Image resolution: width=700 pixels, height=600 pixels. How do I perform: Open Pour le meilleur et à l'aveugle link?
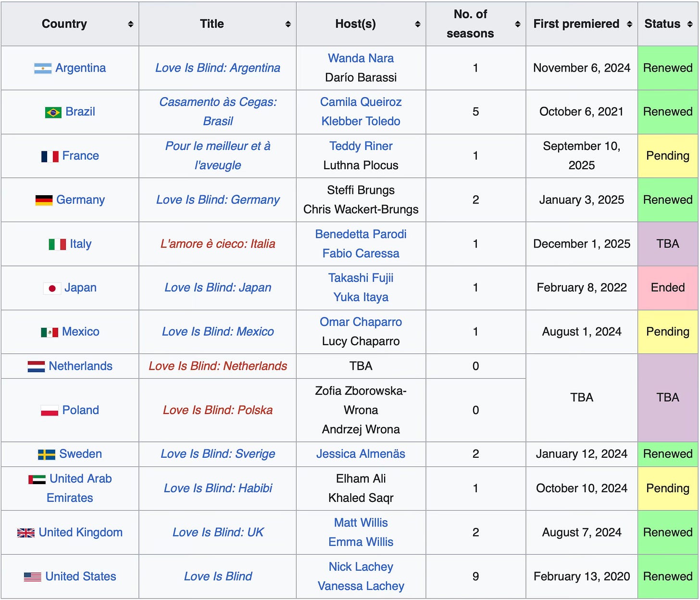click(218, 155)
